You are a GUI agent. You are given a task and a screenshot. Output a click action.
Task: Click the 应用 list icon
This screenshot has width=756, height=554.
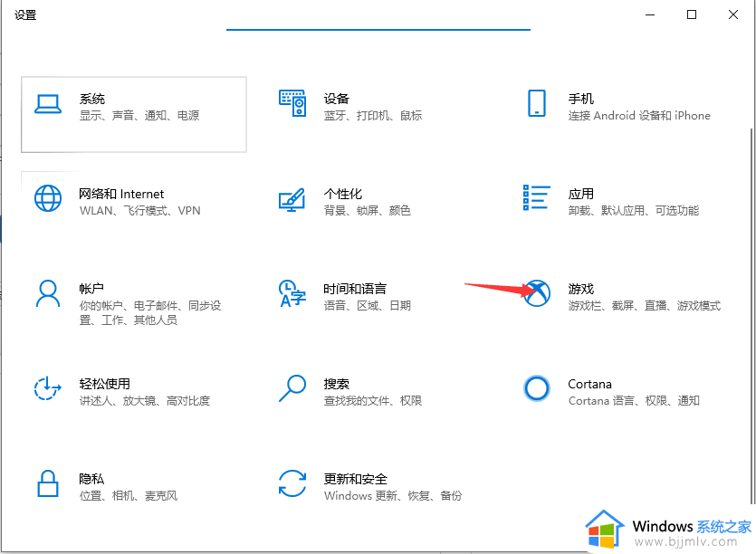coord(537,197)
